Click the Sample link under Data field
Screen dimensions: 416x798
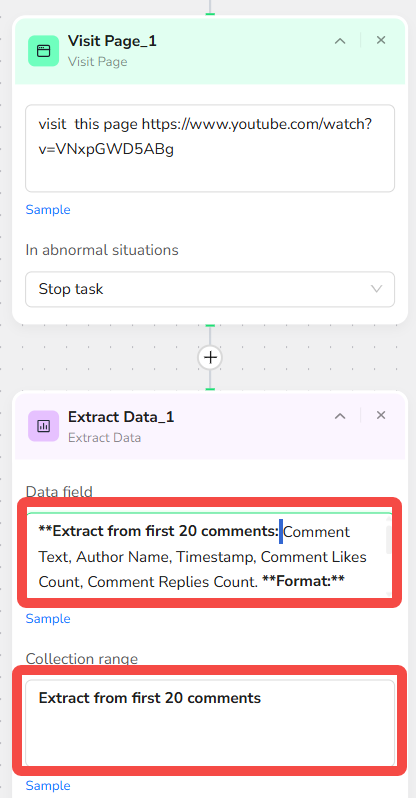point(48,619)
